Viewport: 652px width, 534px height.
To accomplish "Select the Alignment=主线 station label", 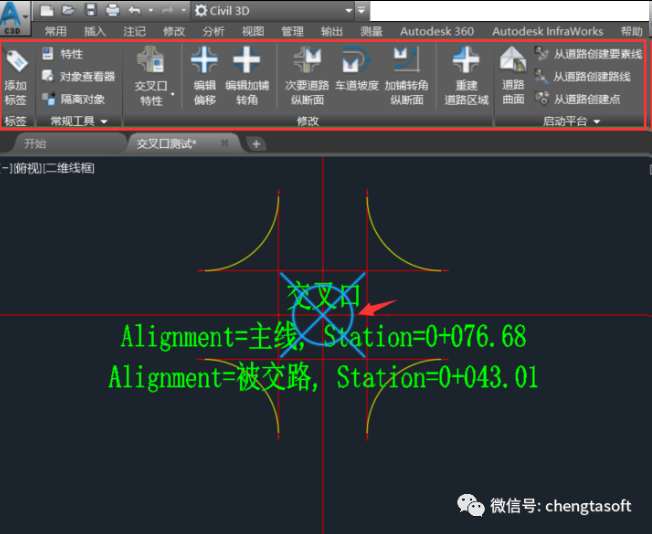I will (x=324, y=336).
